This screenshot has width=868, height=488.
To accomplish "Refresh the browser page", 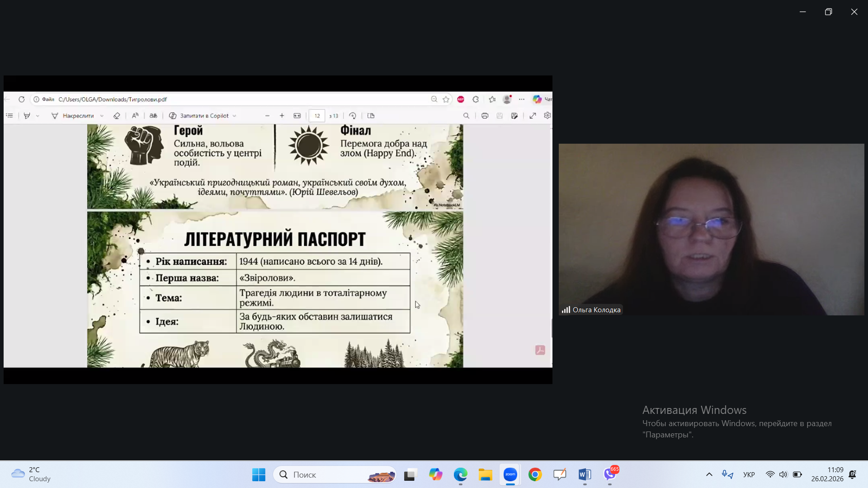I will coord(21,99).
